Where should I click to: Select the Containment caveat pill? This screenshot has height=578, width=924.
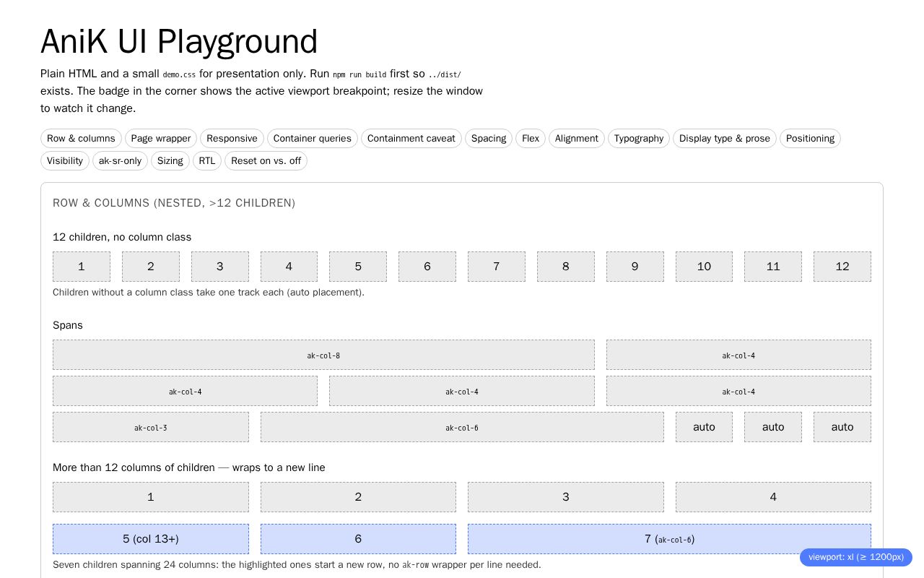tap(411, 139)
